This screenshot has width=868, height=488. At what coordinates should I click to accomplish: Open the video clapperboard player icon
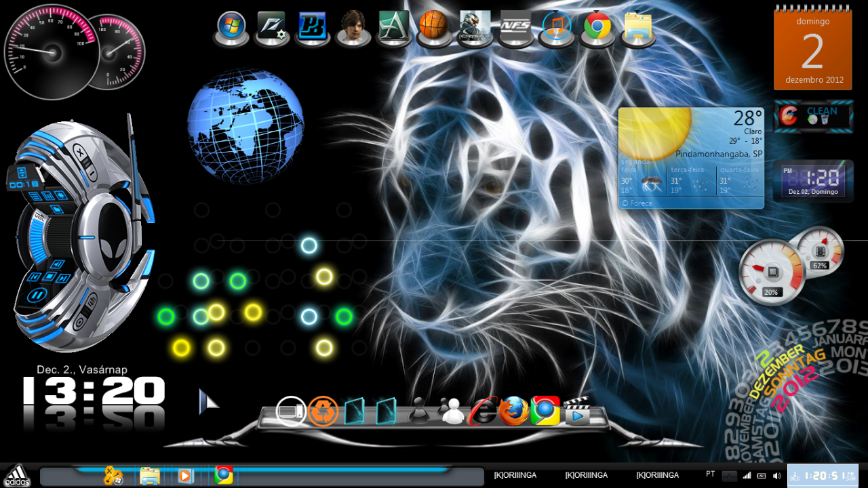[576, 411]
